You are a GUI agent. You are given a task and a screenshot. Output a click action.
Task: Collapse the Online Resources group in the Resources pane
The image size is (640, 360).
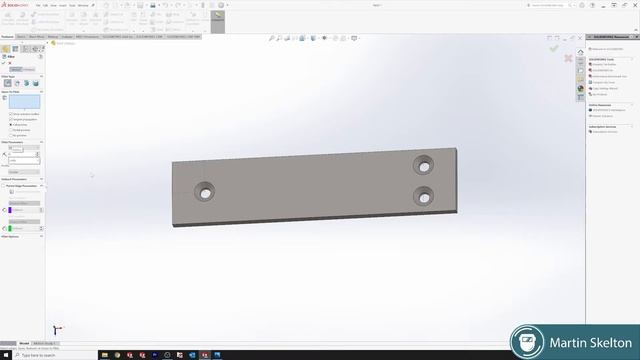tap(632, 105)
